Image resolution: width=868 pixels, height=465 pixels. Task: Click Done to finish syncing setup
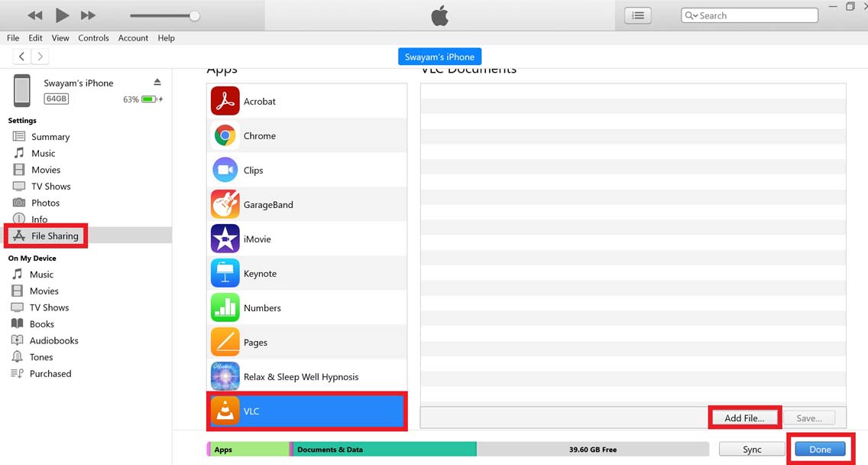click(820, 450)
